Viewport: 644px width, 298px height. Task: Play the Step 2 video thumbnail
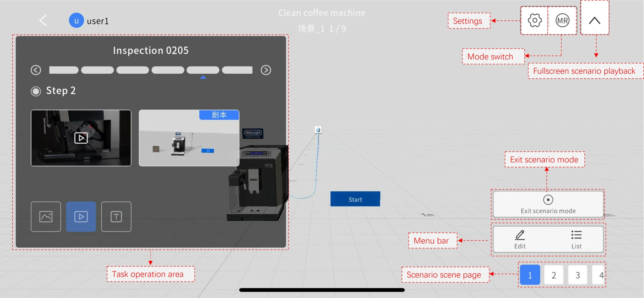[x=81, y=138]
